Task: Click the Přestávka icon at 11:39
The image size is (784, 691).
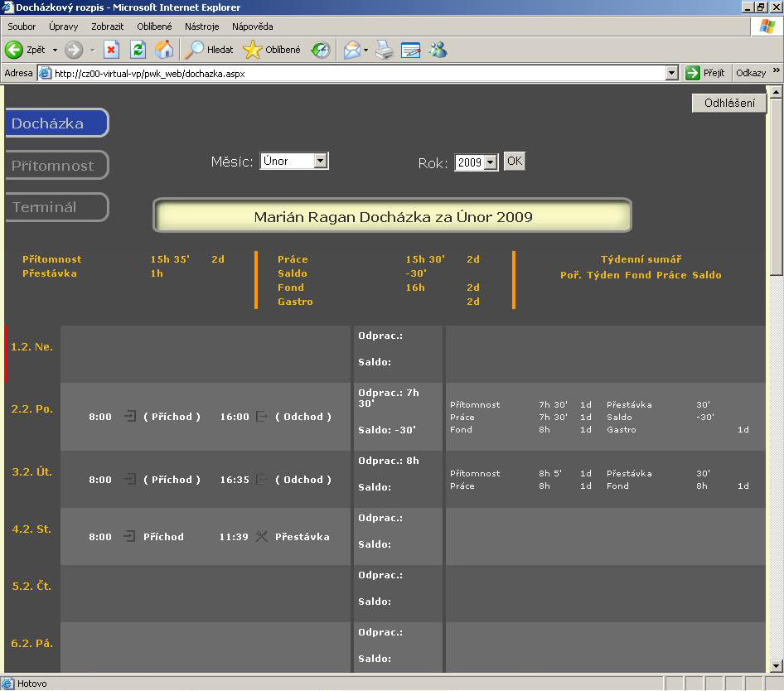Action: 262,537
